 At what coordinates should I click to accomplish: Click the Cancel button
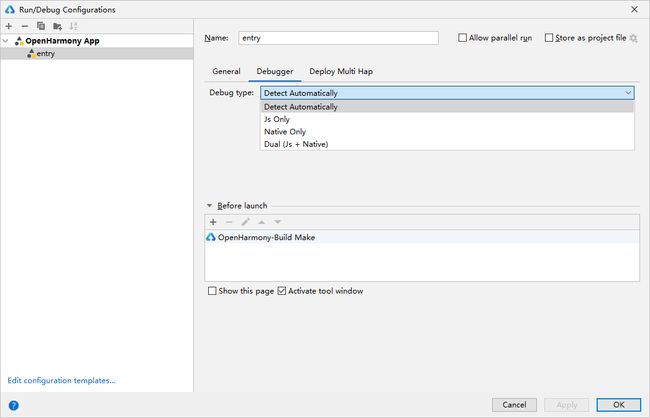pos(514,405)
